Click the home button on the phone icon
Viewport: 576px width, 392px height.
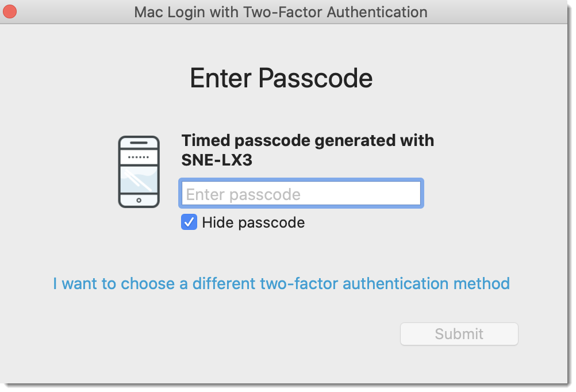[x=139, y=201]
